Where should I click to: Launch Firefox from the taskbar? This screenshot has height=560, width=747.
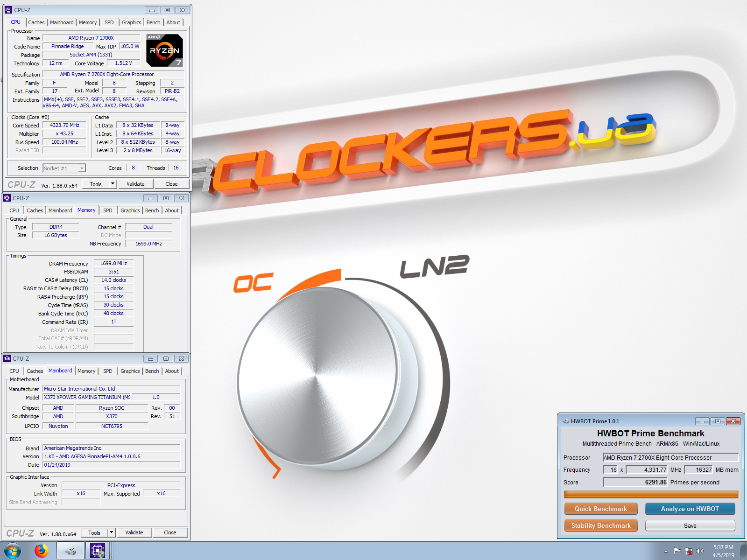pos(42,551)
